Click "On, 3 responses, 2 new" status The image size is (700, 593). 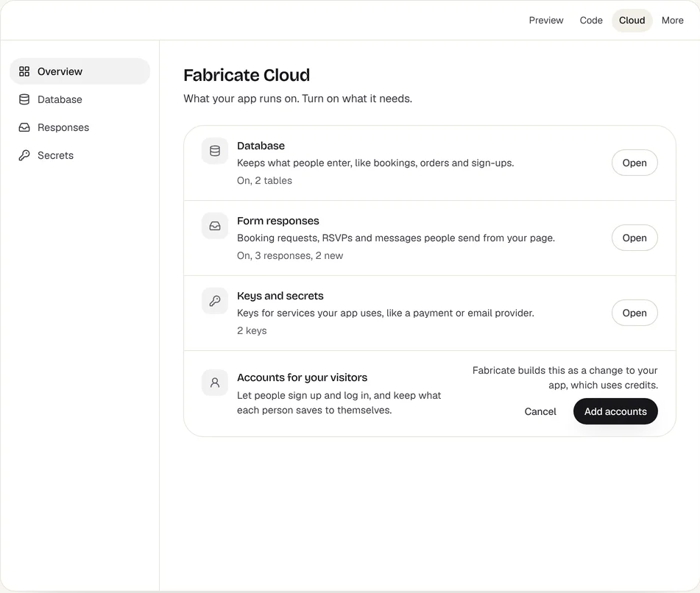(x=290, y=256)
